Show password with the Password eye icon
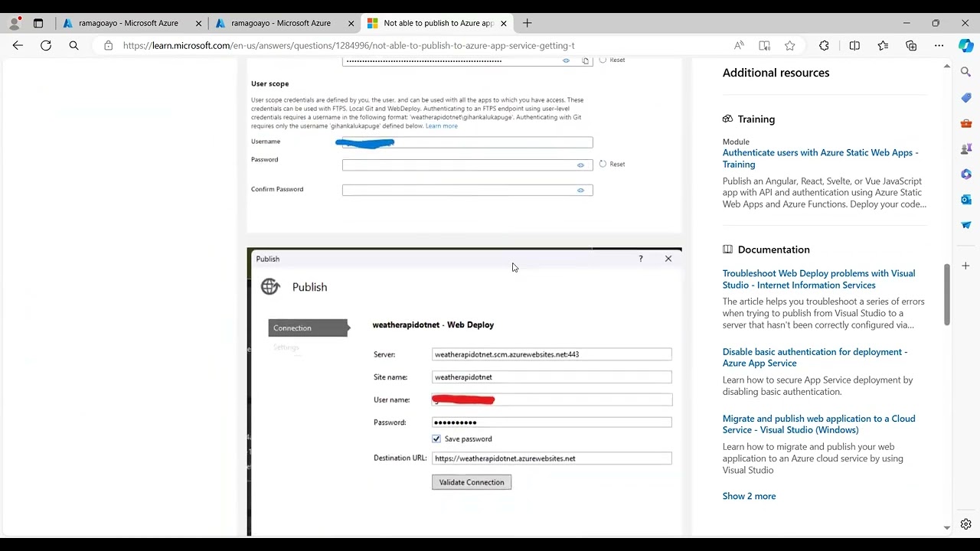 [x=580, y=165]
